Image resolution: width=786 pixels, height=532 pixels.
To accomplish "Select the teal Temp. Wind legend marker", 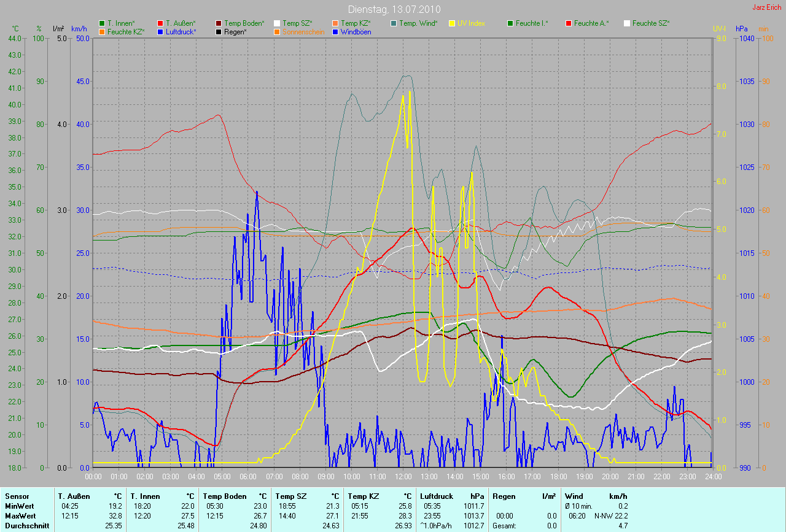I will pos(394,23).
